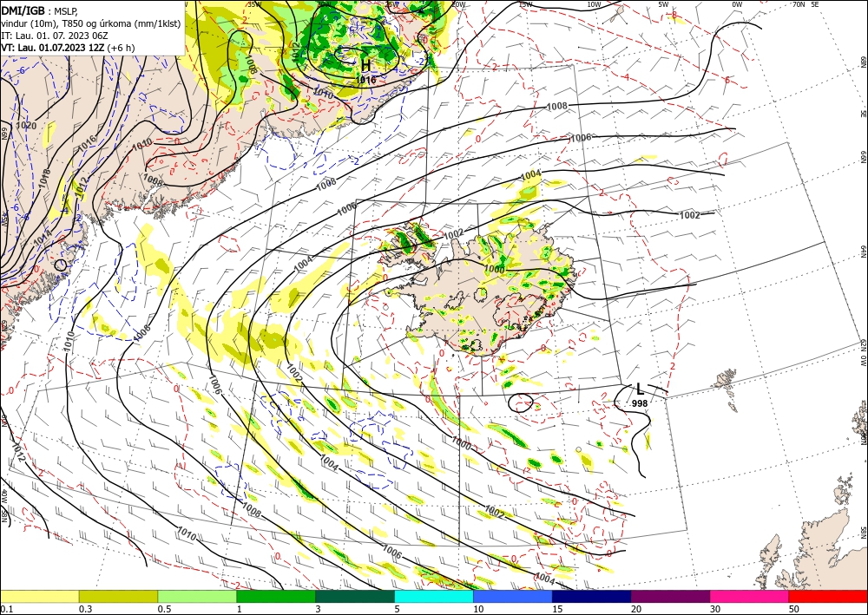Click the '5W' longitude label at top
868x615 pixels.
coord(664,4)
